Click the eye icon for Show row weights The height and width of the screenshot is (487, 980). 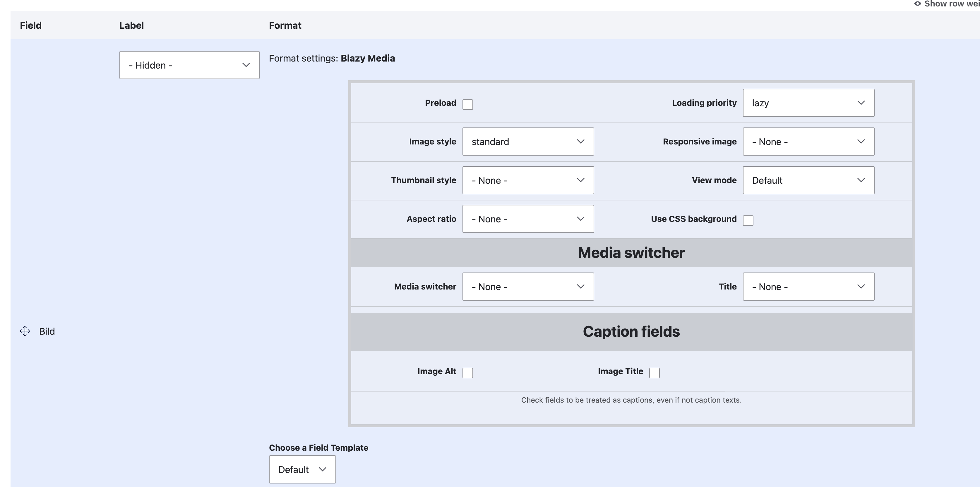[917, 4]
